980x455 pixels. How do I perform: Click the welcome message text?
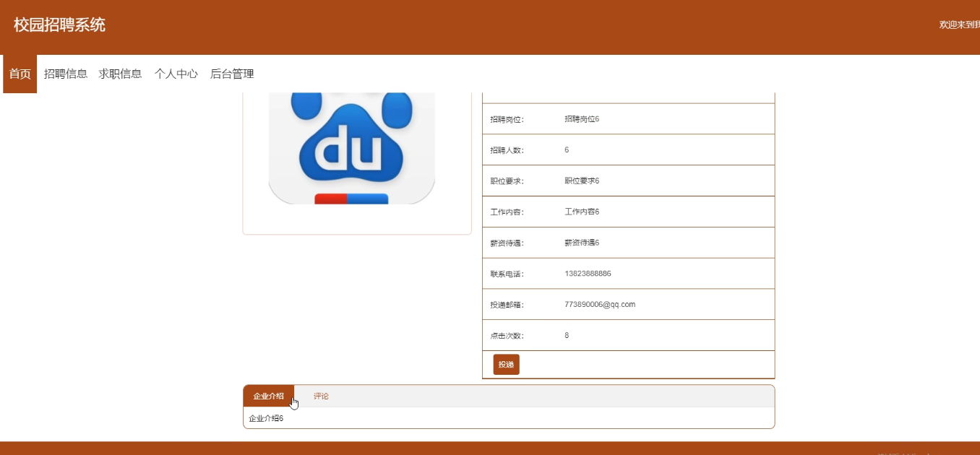pyautogui.click(x=958, y=25)
